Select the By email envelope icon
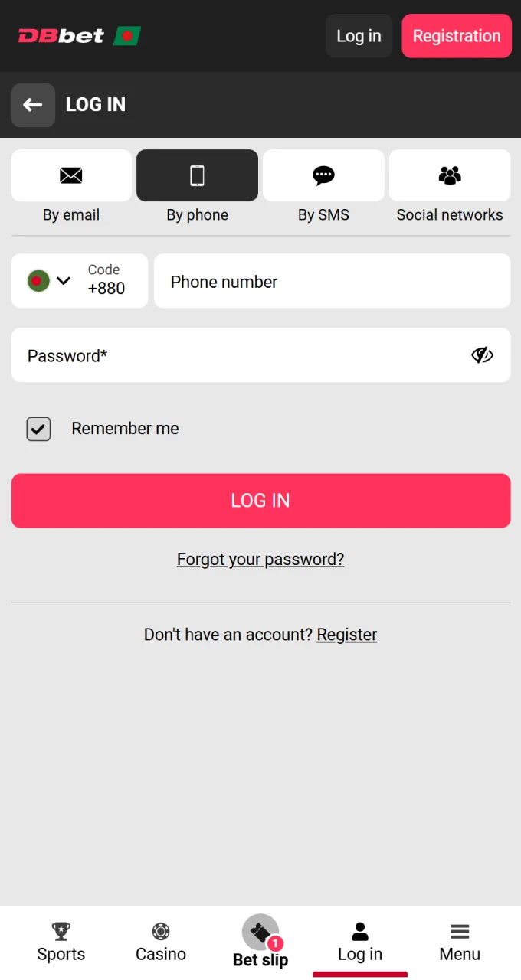 point(71,175)
